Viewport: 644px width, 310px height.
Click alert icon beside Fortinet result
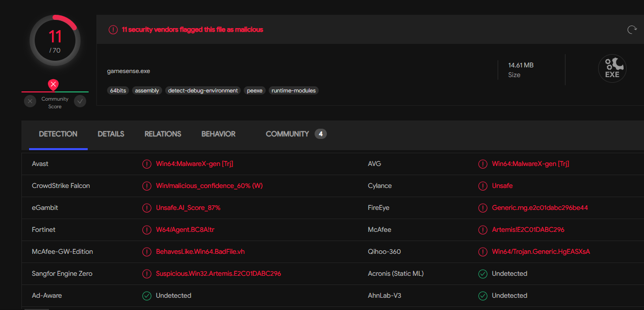pos(147,230)
